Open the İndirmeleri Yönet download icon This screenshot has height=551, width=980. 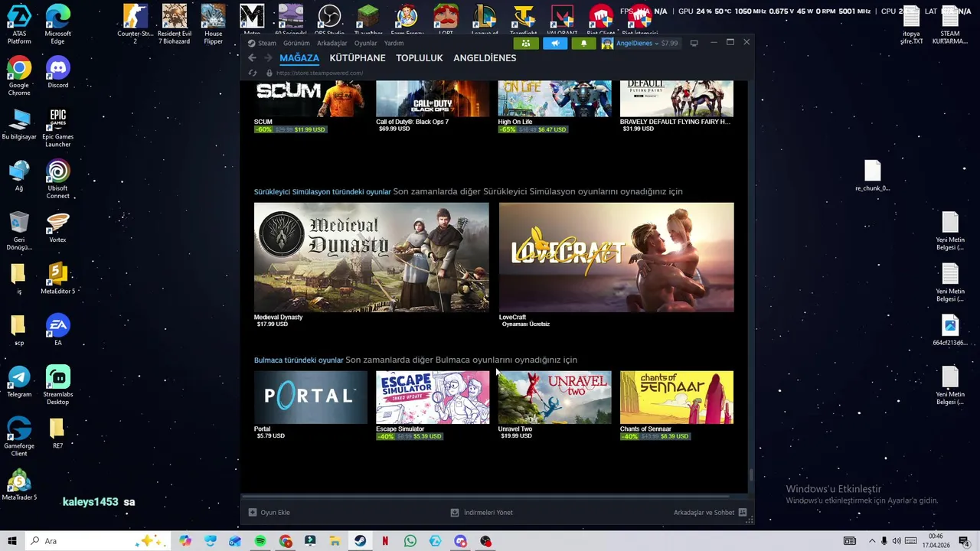click(455, 513)
